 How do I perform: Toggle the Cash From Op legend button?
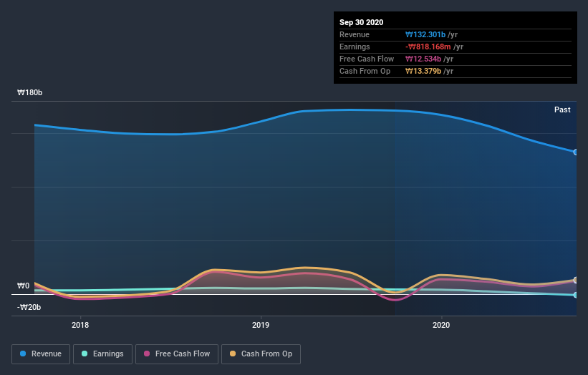(x=261, y=354)
